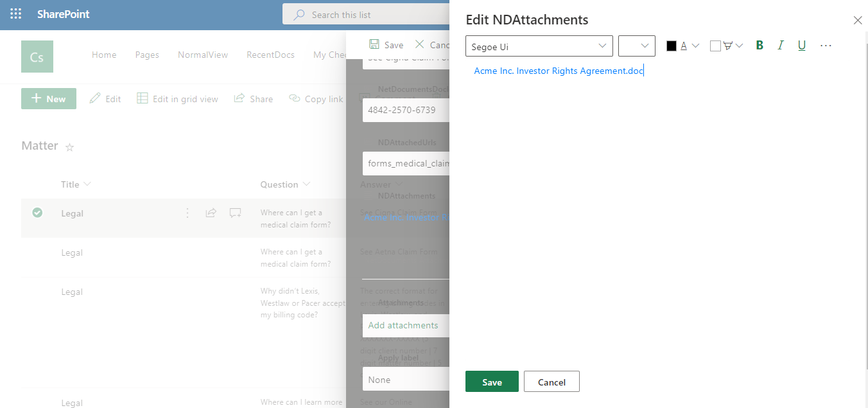
Task: Click the search magnifier icon
Action: pos(299,14)
